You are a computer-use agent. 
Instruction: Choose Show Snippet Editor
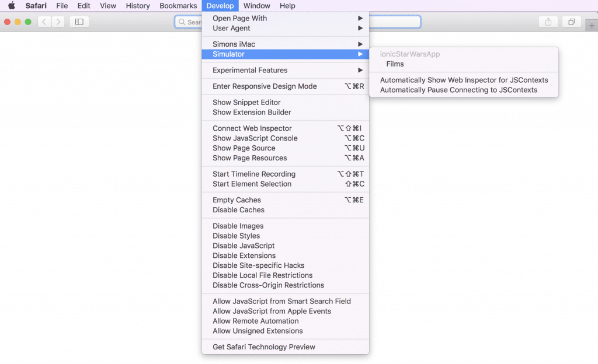coord(285,102)
